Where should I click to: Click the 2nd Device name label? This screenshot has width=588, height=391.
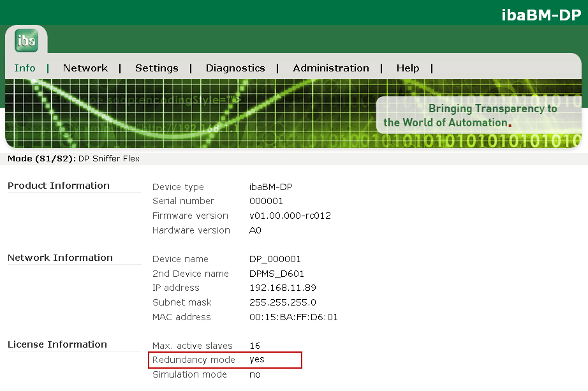pyautogui.click(x=191, y=274)
